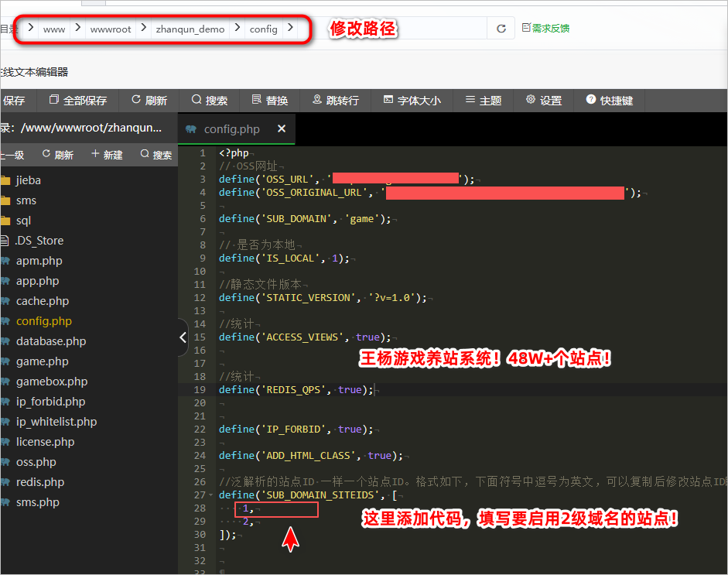Go up with the 上一级 button

tap(12, 155)
